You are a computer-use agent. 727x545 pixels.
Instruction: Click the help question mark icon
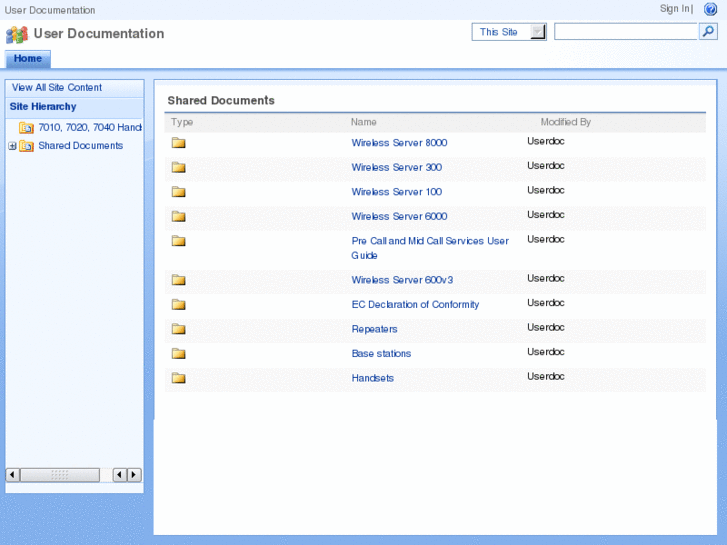click(x=710, y=9)
